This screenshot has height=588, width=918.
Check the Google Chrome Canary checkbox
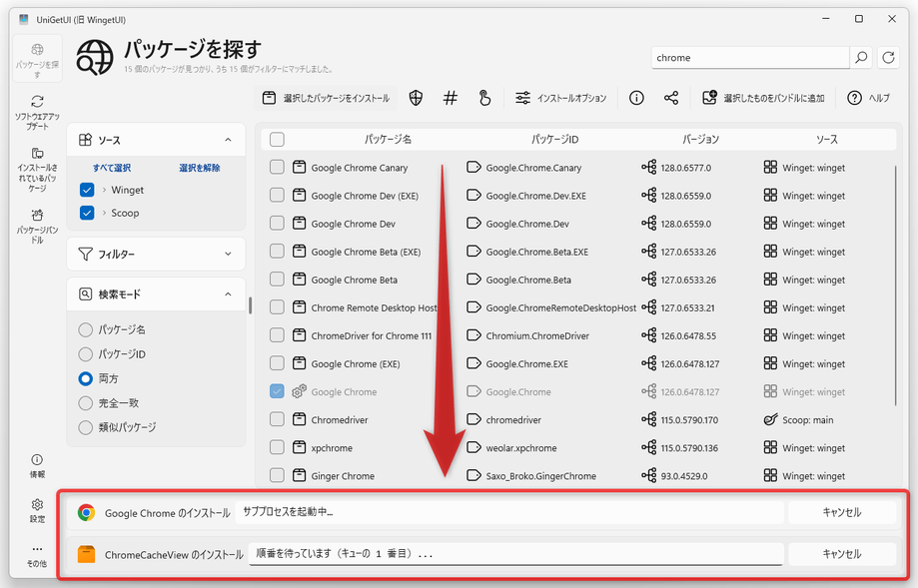277,168
